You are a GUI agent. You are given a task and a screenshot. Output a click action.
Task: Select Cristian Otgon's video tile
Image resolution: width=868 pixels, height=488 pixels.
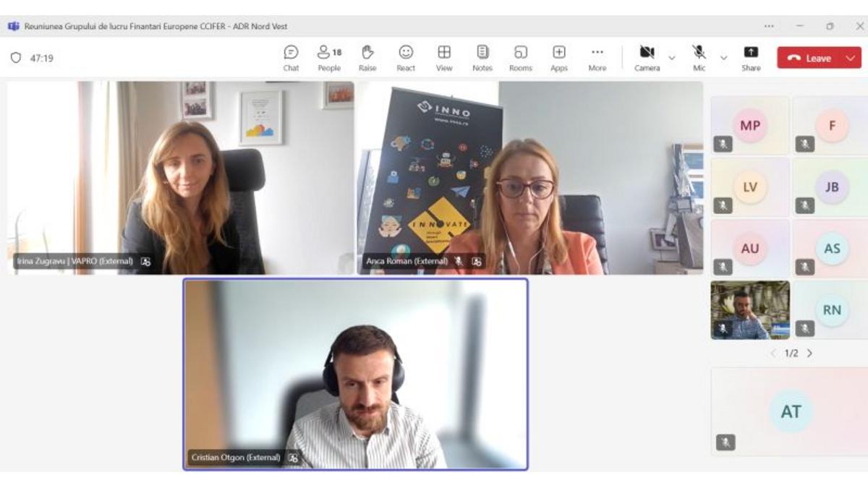coord(355,374)
